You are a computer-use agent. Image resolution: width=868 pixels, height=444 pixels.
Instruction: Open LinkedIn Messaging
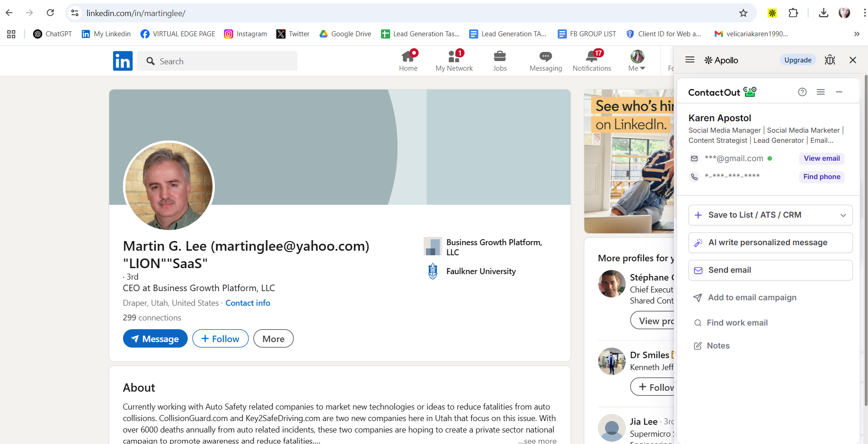pos(546,61)
